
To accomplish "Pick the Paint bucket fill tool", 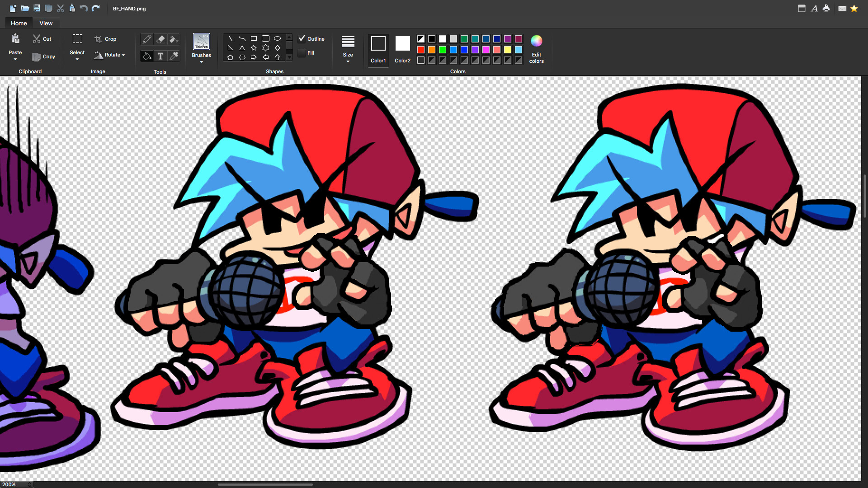I will click(x=146, y=56).
